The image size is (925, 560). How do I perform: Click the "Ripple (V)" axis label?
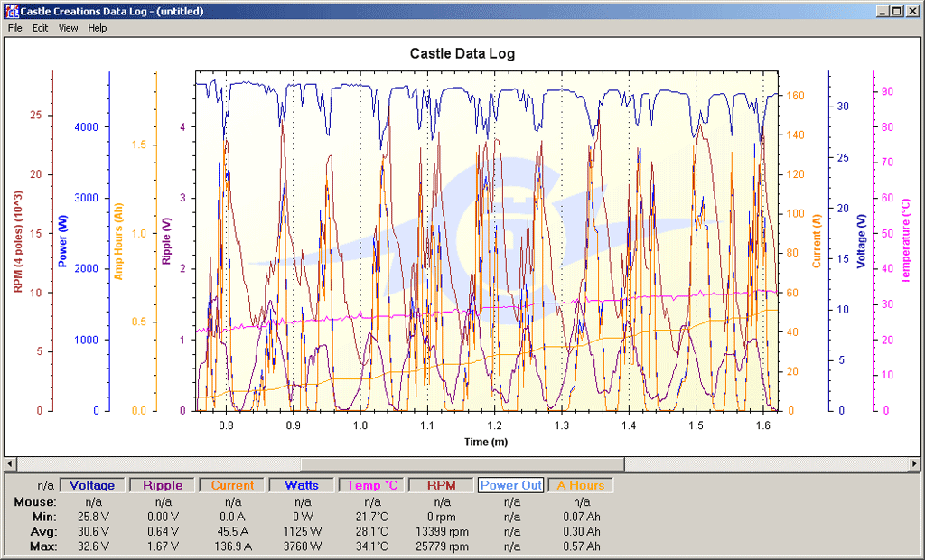point(166,241)
